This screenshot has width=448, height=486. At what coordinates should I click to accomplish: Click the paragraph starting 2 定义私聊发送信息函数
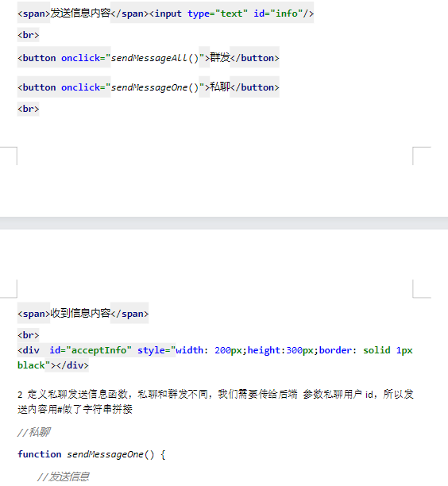click(215, 402)
